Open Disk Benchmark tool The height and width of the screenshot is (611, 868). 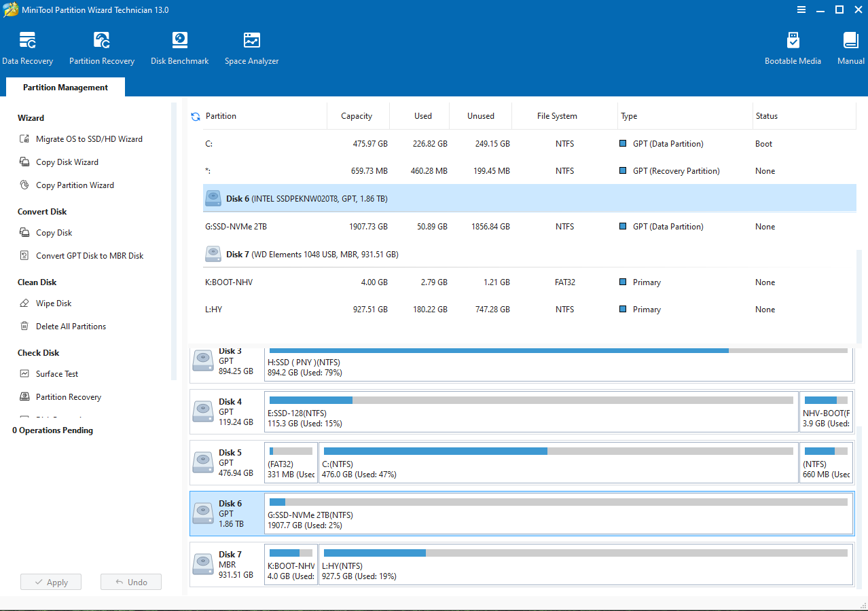pyautogui.click(x=179, y=49)
